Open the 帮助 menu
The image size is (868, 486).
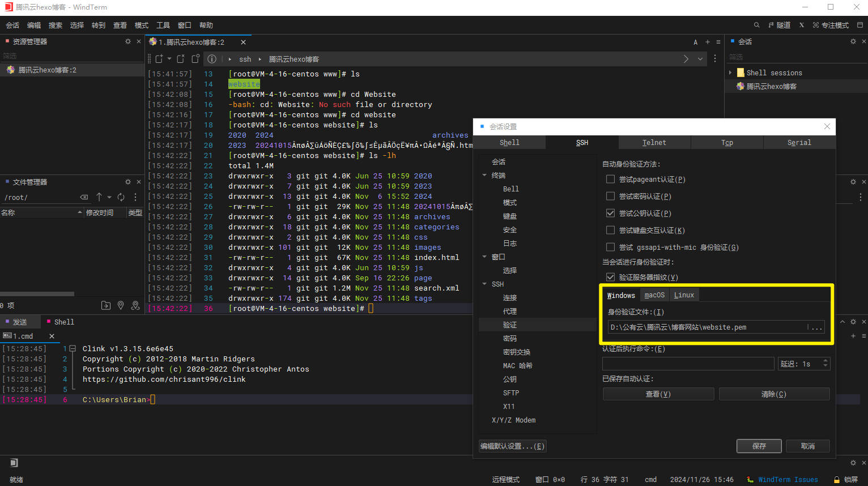pos(206,25)
